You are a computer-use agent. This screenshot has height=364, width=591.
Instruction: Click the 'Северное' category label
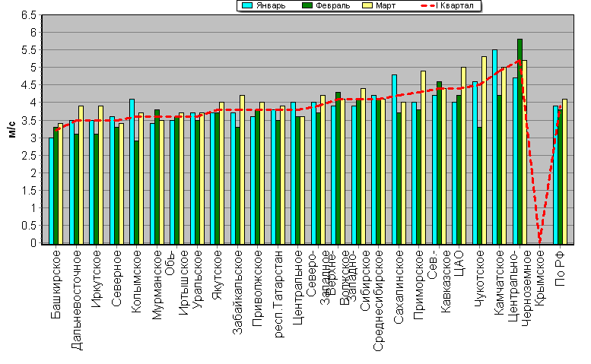click(x=117, y=278)
